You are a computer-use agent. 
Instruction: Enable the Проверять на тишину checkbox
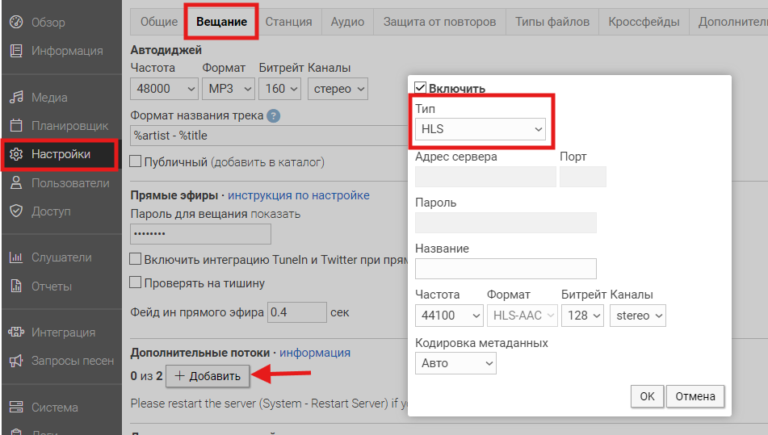(137, 284)
